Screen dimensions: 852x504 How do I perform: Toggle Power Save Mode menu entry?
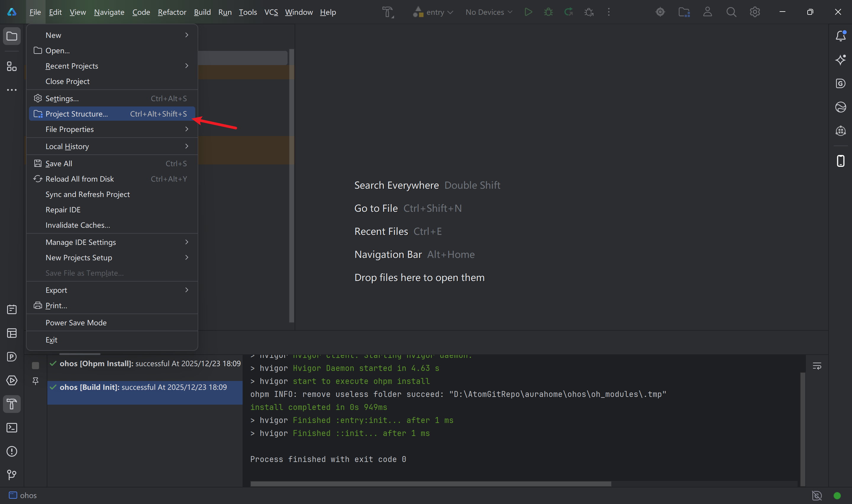point(76,323)
